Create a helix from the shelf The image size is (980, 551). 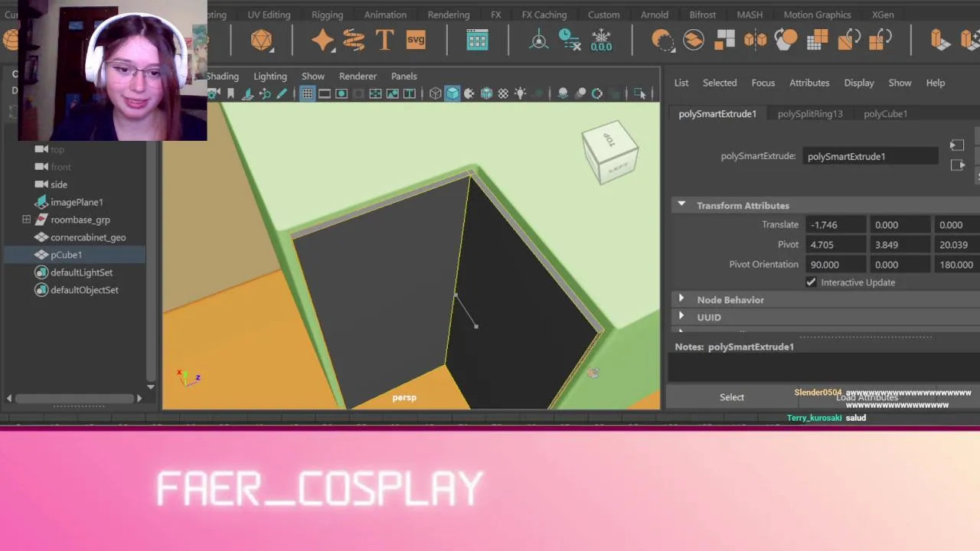click(x=354, y=40)
